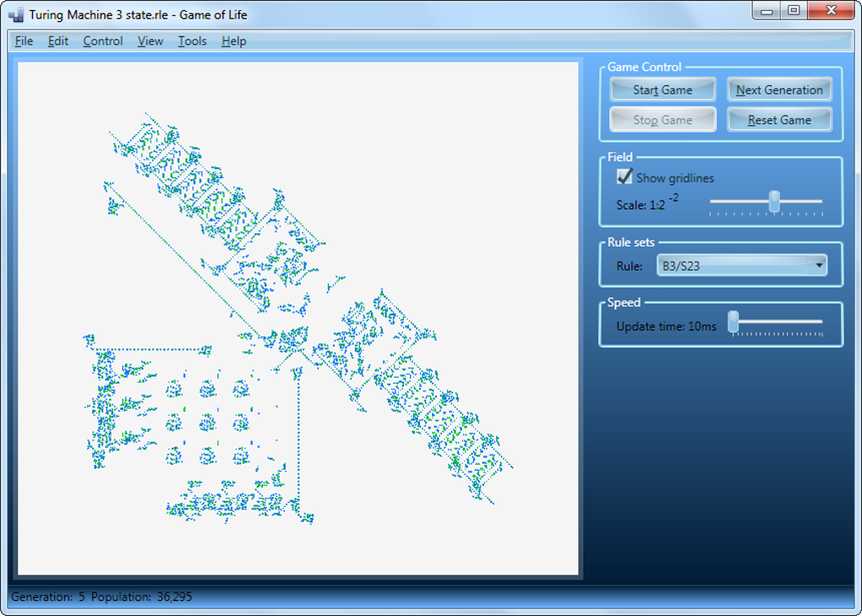Open the Control menu
This screenshot has height=616, width=862.
[103, 41]
